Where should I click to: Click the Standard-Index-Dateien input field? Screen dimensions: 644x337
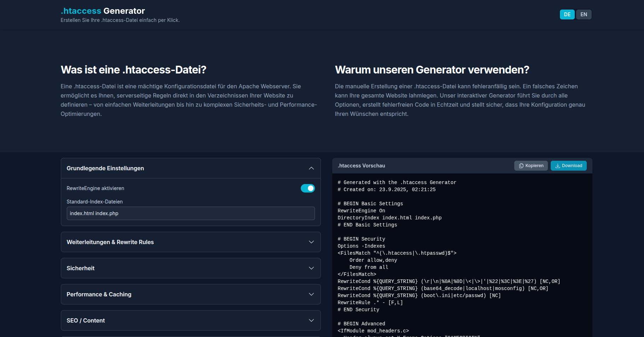click(191, 213)
